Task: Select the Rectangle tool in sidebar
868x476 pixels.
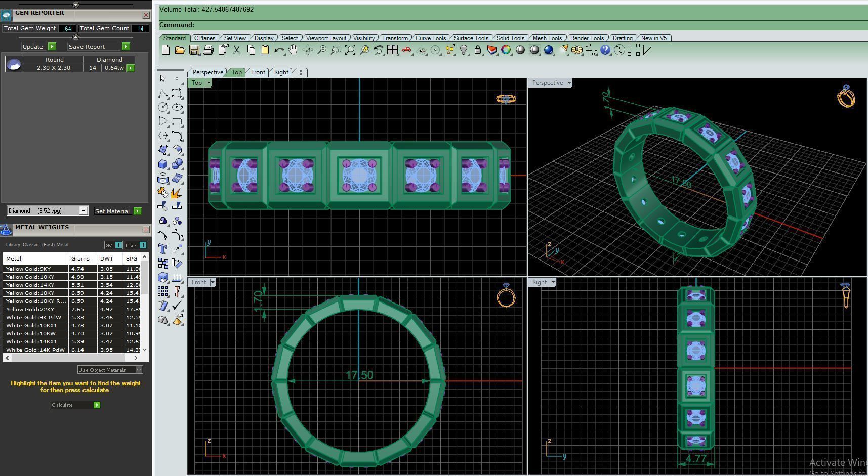Action: click(x=177, y=121)
